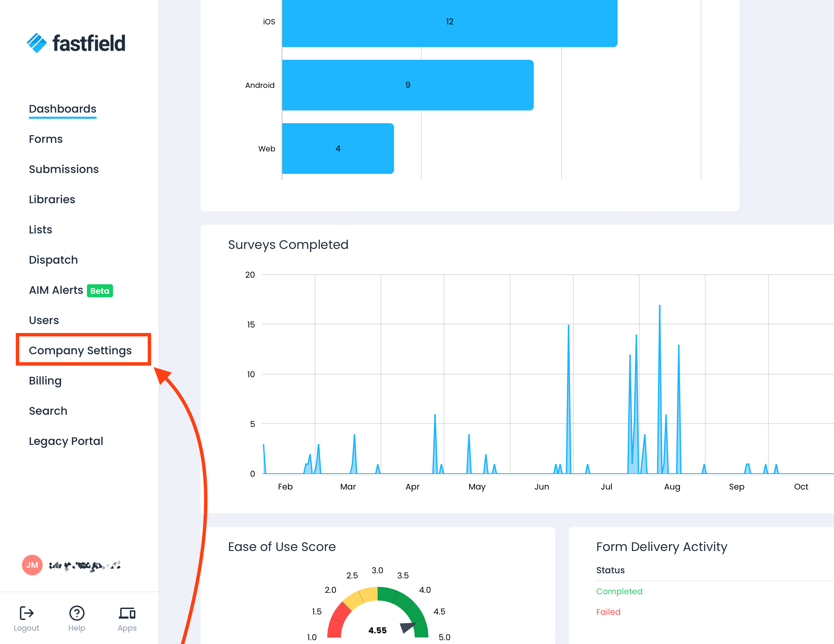
Task: Click the JM user avatar
Action: pos(32,565)
